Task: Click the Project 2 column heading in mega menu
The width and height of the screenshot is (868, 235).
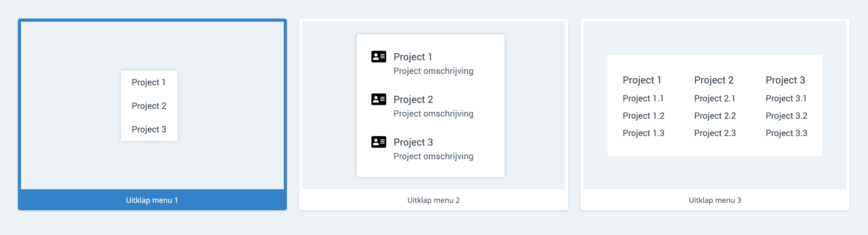Action: (x=714, y=80)
